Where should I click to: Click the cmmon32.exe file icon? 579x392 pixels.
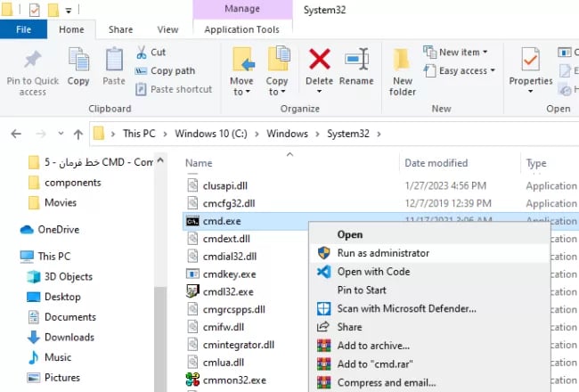point(192,380)
